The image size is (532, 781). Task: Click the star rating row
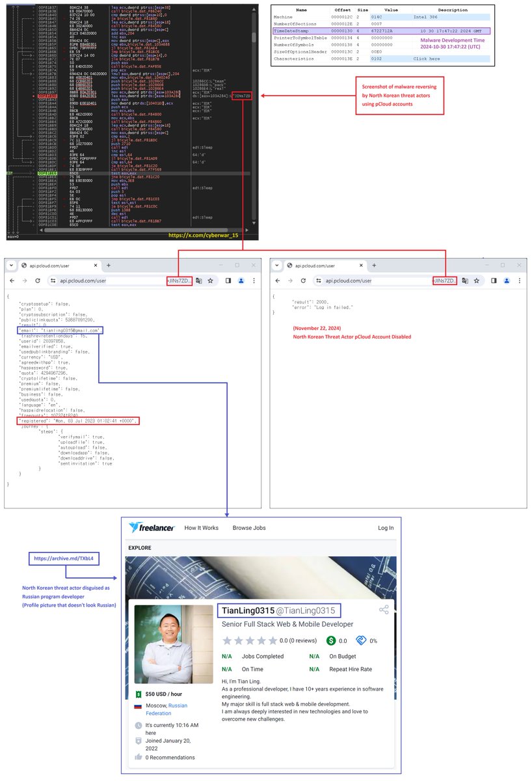249,640
